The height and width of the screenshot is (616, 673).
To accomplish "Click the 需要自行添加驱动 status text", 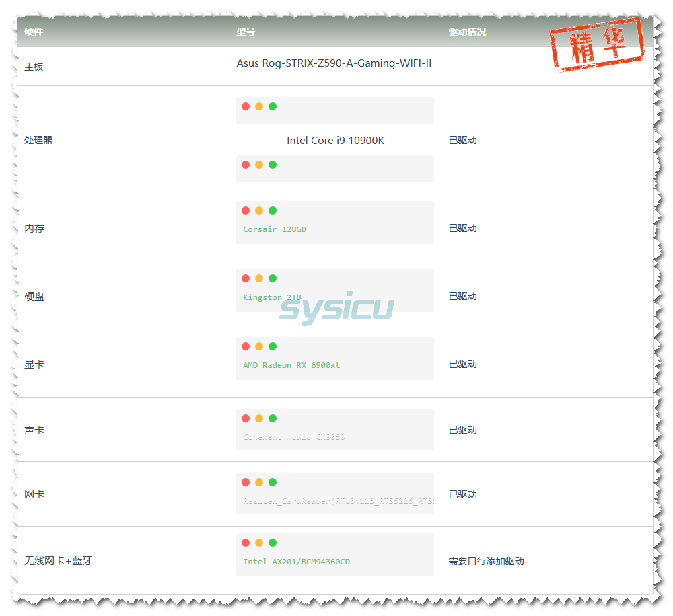I will point(486,561).
